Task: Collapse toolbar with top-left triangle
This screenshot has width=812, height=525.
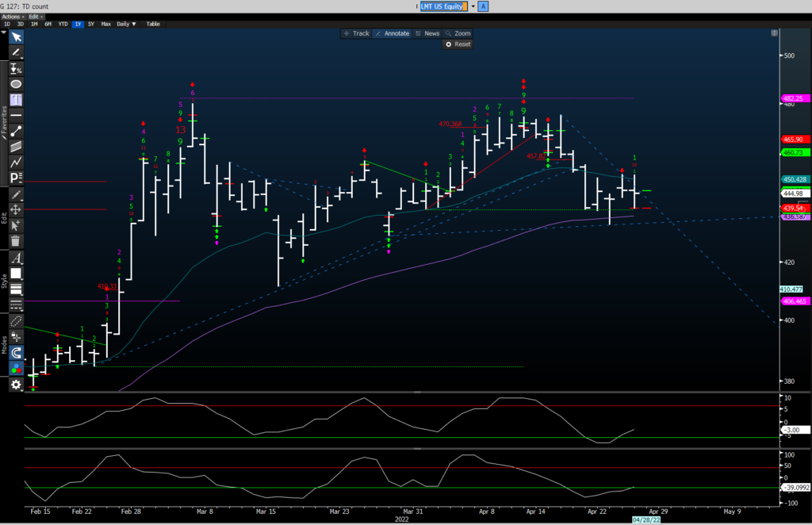Action: (x=4, y=33)
